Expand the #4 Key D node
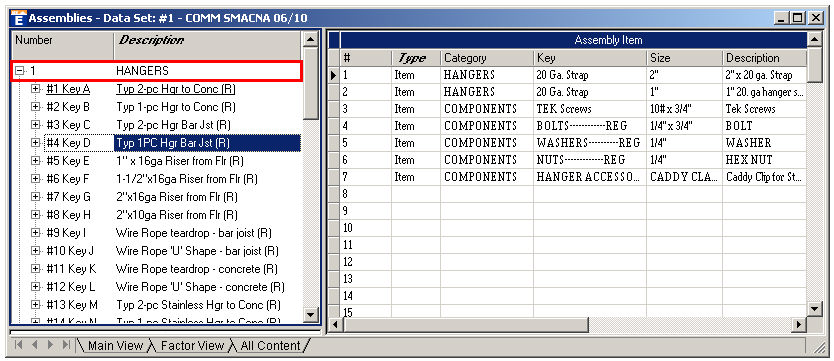Screen dimensions: 834x361 [x=36, y=143]
